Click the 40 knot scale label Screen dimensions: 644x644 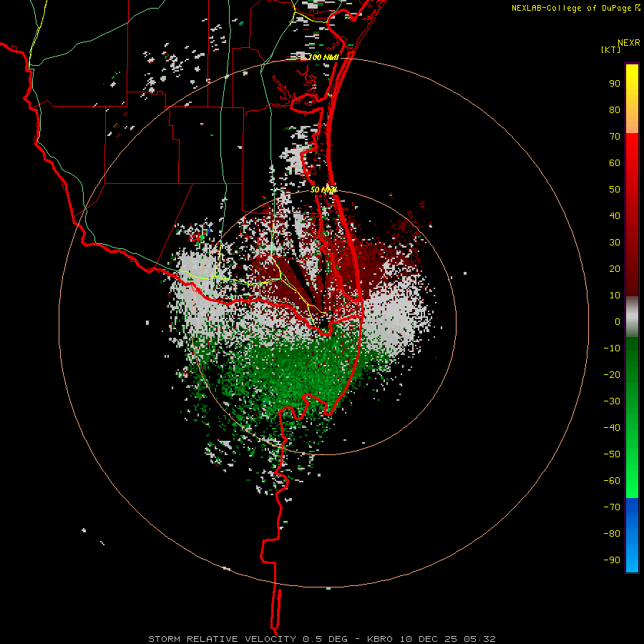pyautogui.click(x=615, y=215)
